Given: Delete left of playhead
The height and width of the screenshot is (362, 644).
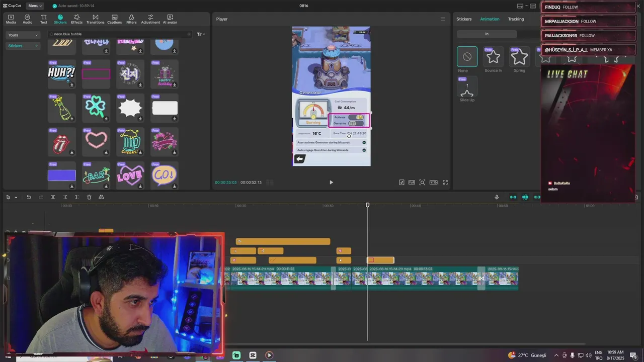Looking at the screenshot, I should (65, 197).
